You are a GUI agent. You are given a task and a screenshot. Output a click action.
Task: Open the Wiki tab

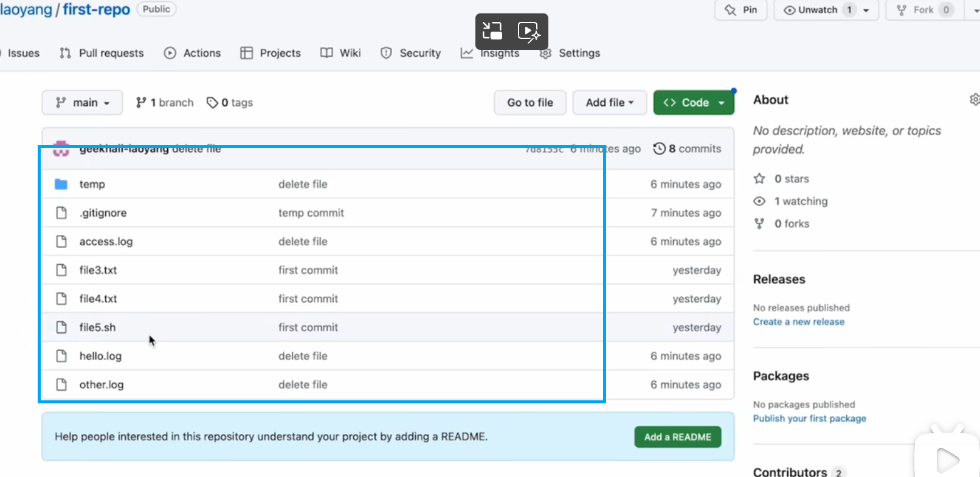(x=340, y=53)
